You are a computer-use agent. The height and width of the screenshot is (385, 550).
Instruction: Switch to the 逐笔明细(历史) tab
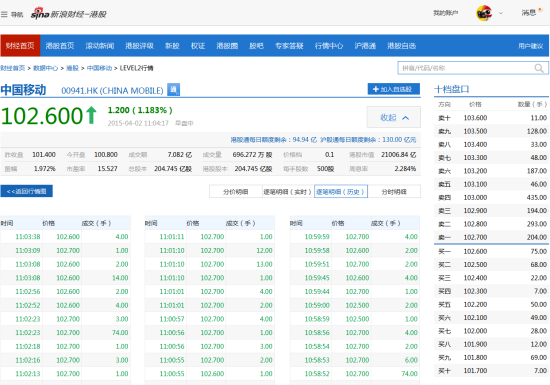coord(341,191)
